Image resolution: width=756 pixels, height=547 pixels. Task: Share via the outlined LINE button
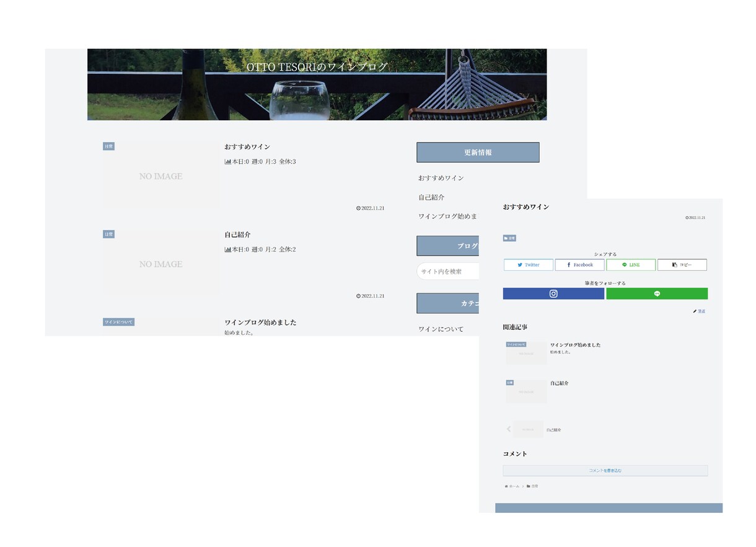coord(631,265)
